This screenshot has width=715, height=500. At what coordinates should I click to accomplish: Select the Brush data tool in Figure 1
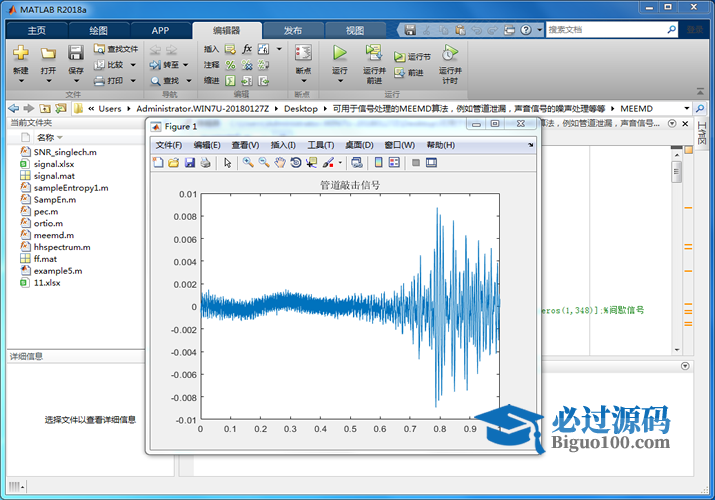(x=328, y=162)
